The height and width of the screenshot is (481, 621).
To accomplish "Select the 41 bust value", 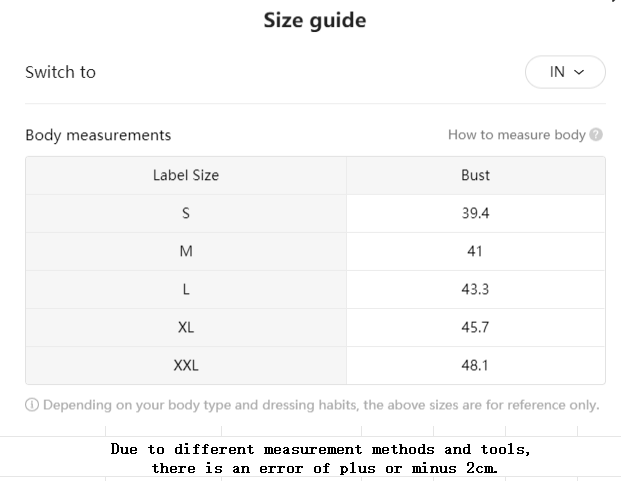I will click(x=475, y=251).
